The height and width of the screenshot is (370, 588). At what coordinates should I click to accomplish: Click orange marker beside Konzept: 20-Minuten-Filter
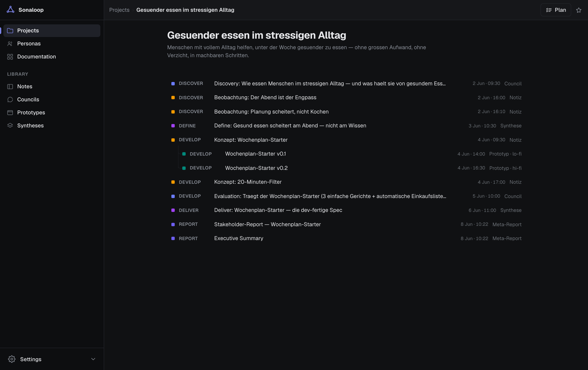click(173, 182)
